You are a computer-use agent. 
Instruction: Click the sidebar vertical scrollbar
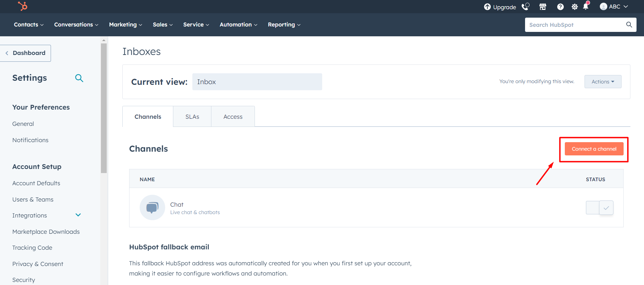point(104,109)
